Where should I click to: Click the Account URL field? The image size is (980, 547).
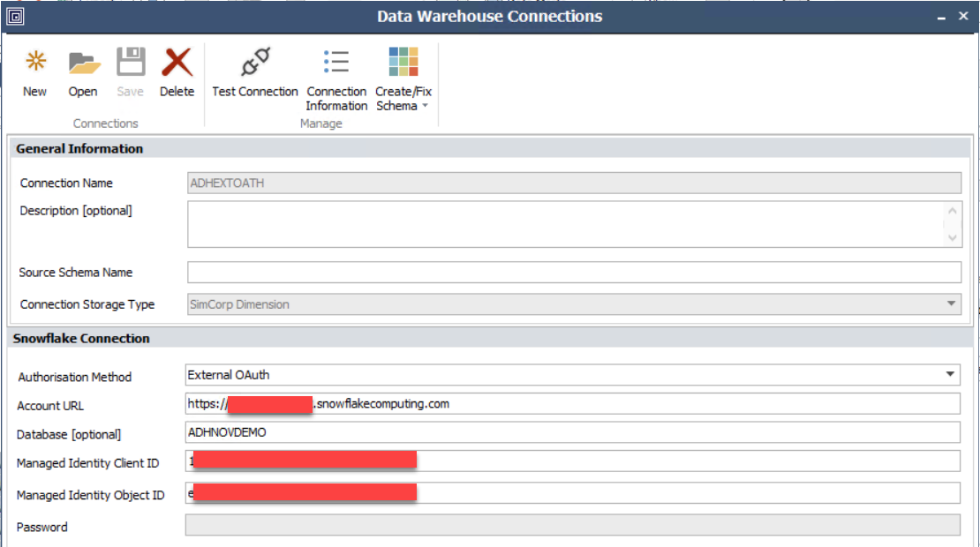(572, 404)
